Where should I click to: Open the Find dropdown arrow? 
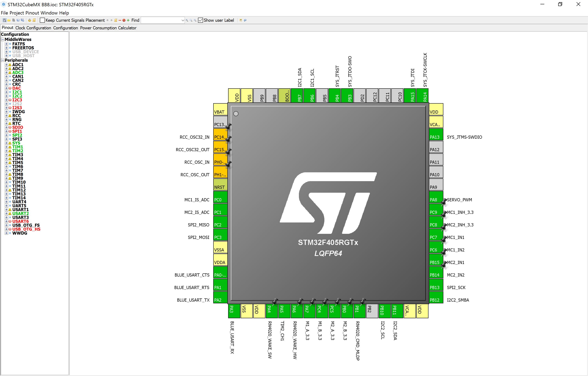pyautogui.click(x=183, y=20)
